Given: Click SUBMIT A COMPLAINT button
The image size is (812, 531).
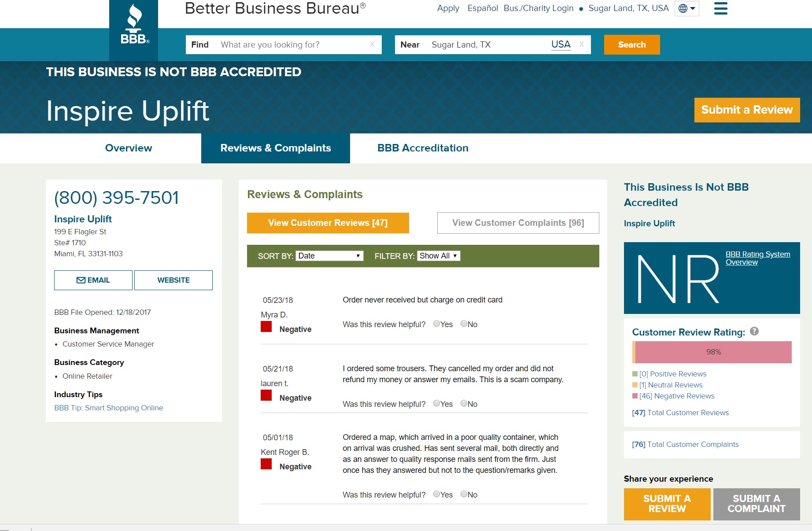Looking at the screenshot, I should point(757,504).
